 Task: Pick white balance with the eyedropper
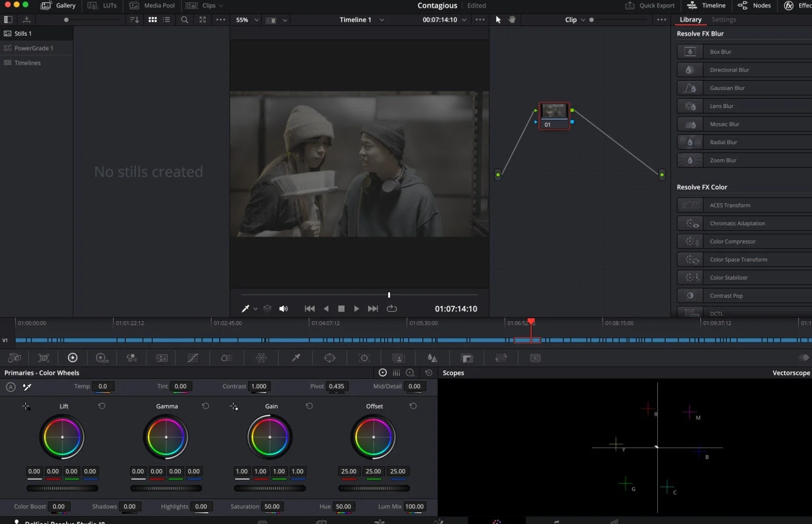click(x=27, y=387)
